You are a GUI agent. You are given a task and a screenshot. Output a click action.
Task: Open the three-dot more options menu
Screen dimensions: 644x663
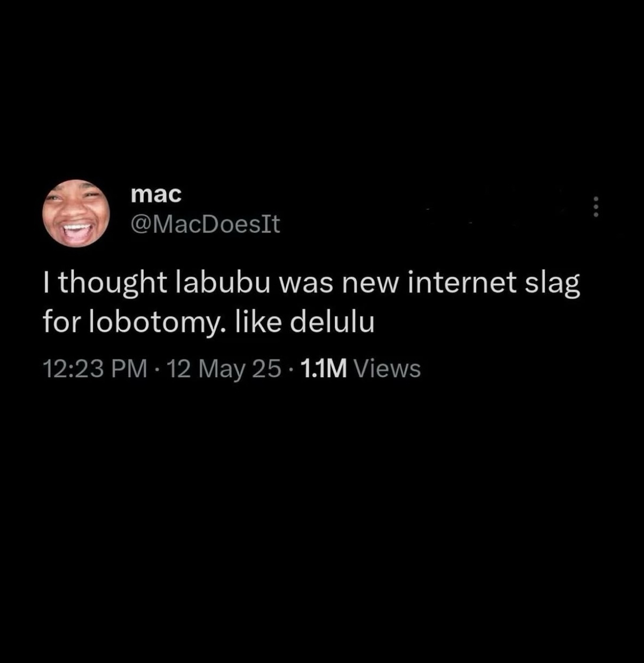[596, 207]
